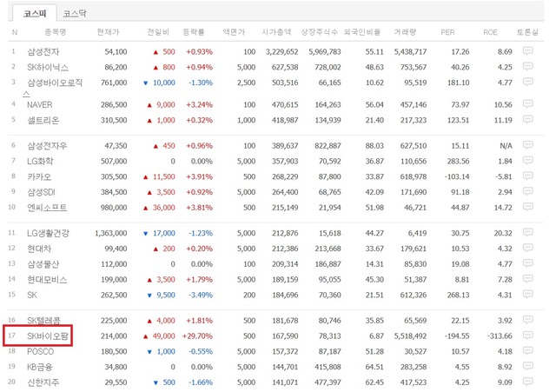Open discussion room icon for 삼성전자우
Viewport: 556px width, 392px height.
pos(527,145)
